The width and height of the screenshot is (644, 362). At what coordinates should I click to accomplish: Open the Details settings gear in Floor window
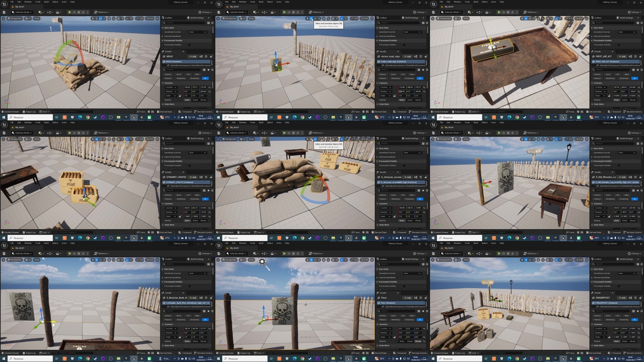tap(427, 311)
